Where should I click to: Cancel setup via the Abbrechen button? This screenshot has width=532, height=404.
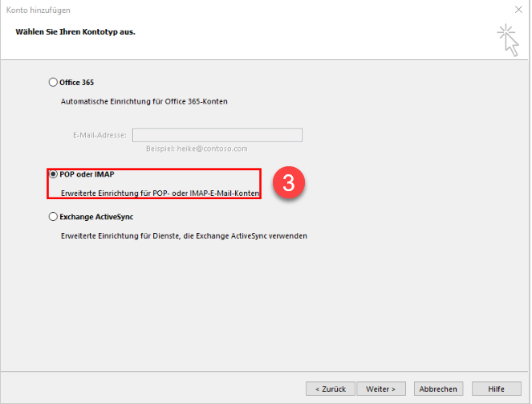438,389
